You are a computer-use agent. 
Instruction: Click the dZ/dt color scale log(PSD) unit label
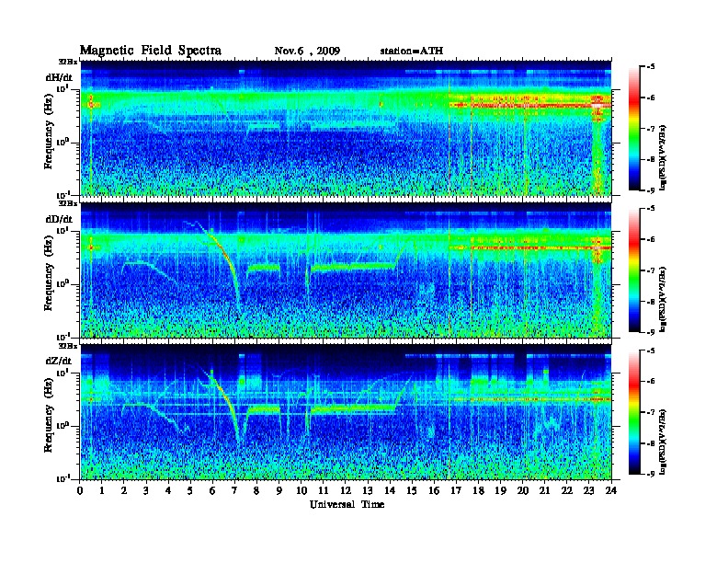pyautogui.click(x=664, y=442)
